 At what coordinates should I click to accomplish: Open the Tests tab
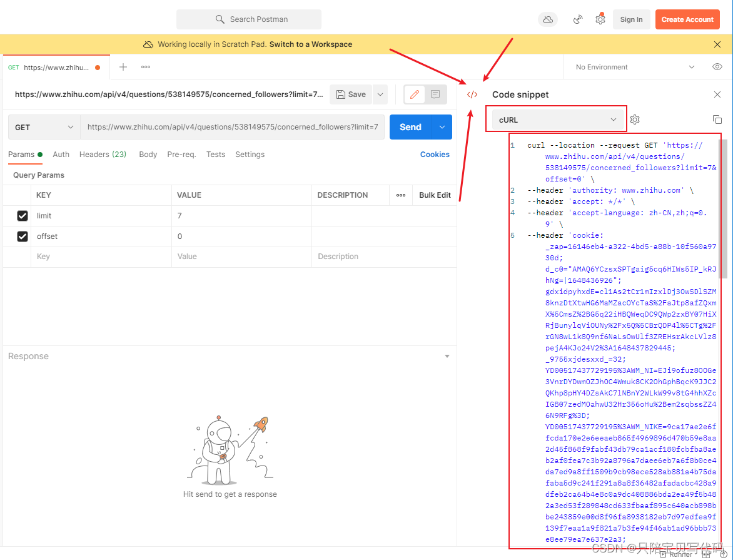216,155
